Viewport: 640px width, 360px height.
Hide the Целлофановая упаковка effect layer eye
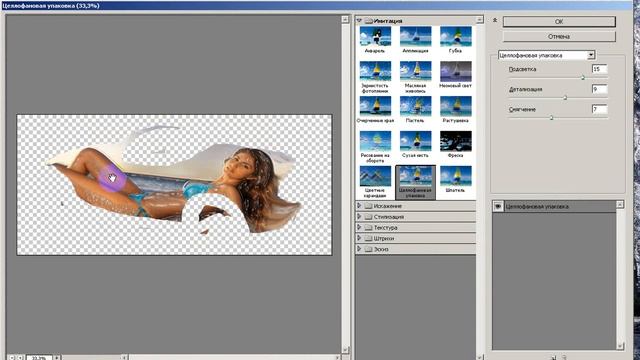tap(498, 207)
